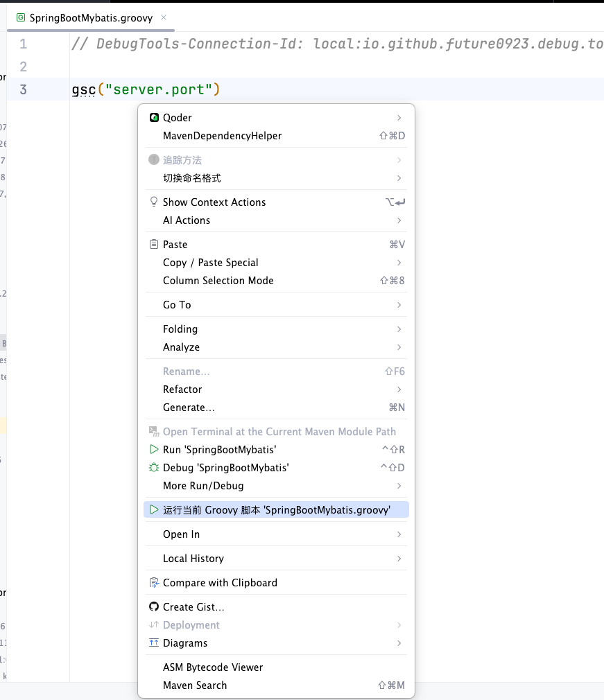Expand the Open In submenu arrow
Image resolution: width=604 pixels, height=700 pixels.
pos(399,534)
